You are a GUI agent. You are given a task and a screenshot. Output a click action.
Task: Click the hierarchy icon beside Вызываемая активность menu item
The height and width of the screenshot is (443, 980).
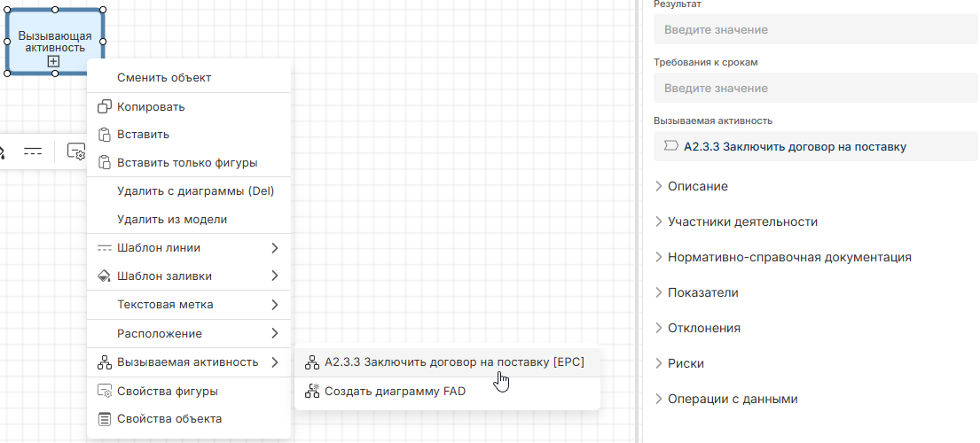click(x=104, y=362)
